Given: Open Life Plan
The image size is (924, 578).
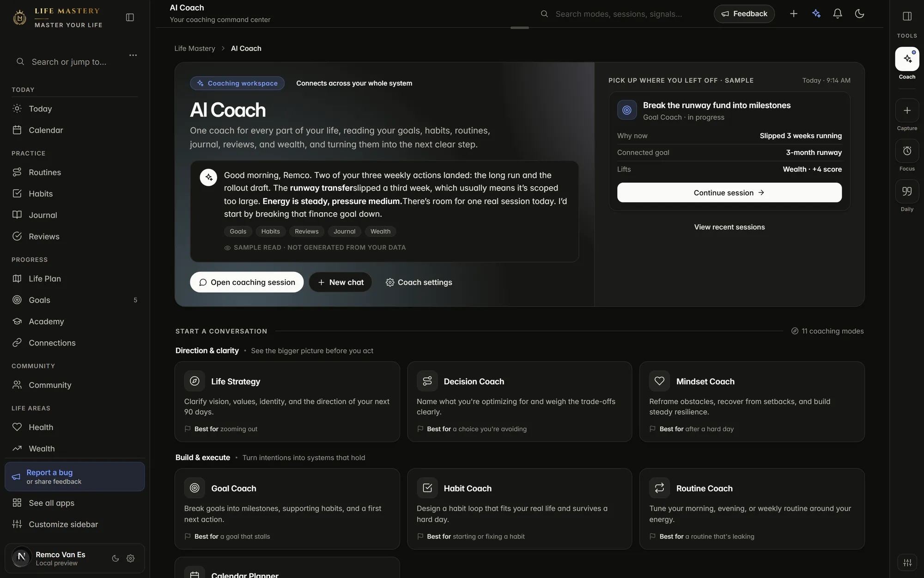Looking at the screenshot, I should 75,278.
